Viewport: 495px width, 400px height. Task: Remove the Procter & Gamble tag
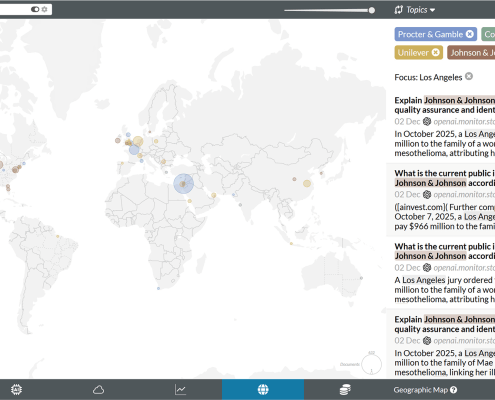tap(470, 34)
